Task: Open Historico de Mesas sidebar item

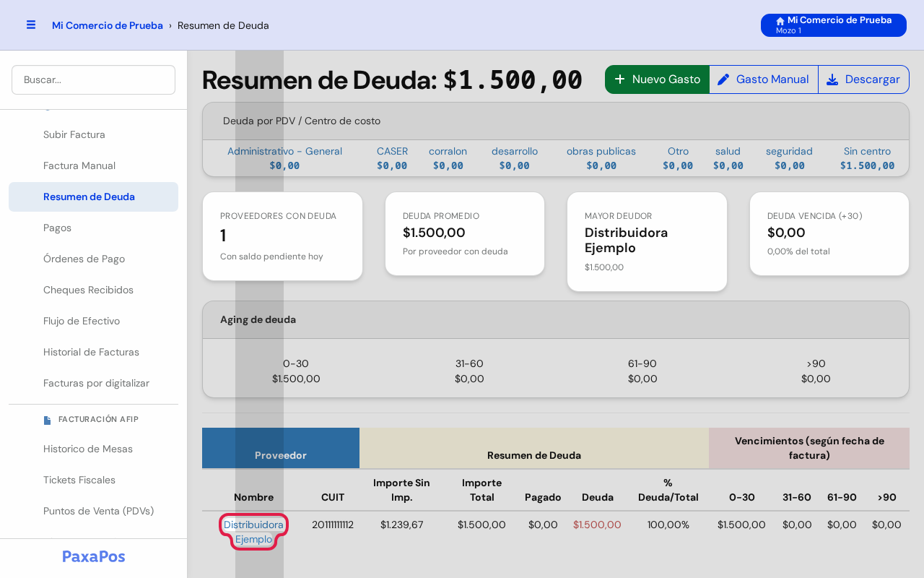Action: [93, 449]
